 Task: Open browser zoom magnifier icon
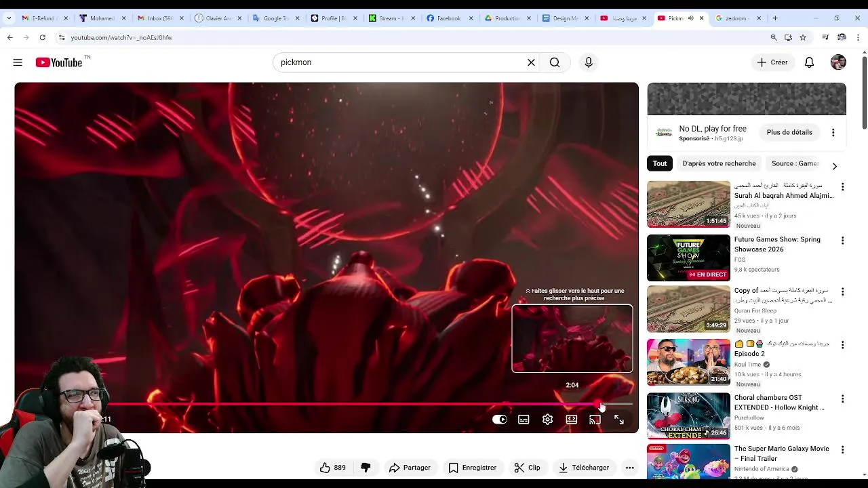(774, 37)
